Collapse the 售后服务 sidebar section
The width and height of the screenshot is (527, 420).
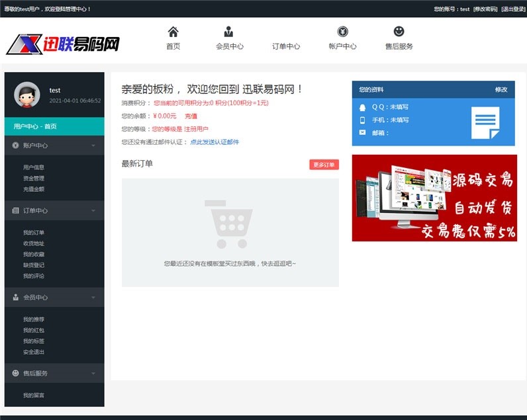[x=93, y=373]
